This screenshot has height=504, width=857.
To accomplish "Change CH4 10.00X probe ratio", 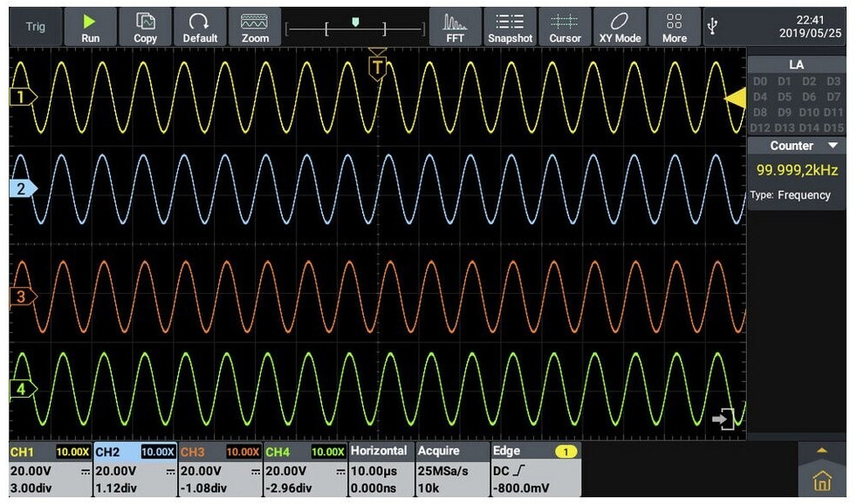I will click(328, 453).
